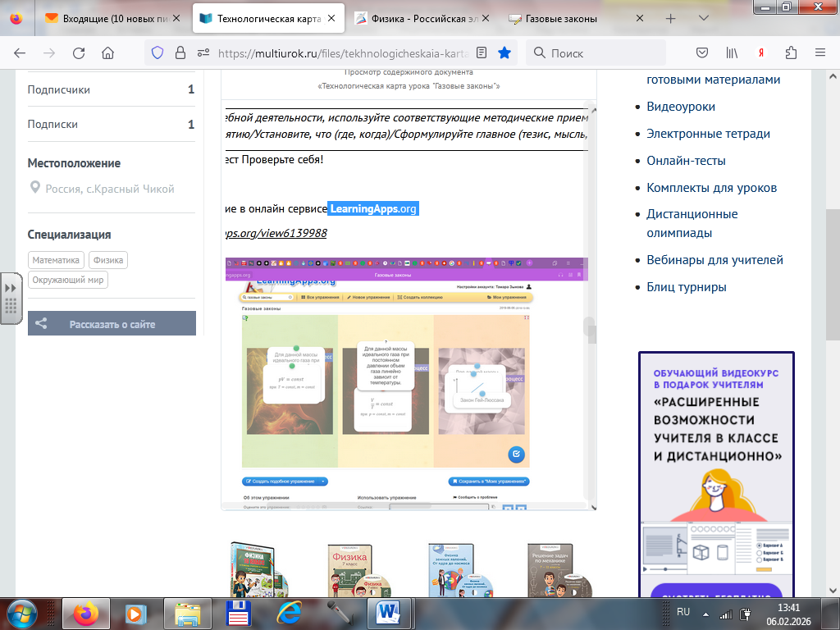This screenshot has width=840, height=630.
Task: Go back with the browser back arrow
Action: pos(20,52)
